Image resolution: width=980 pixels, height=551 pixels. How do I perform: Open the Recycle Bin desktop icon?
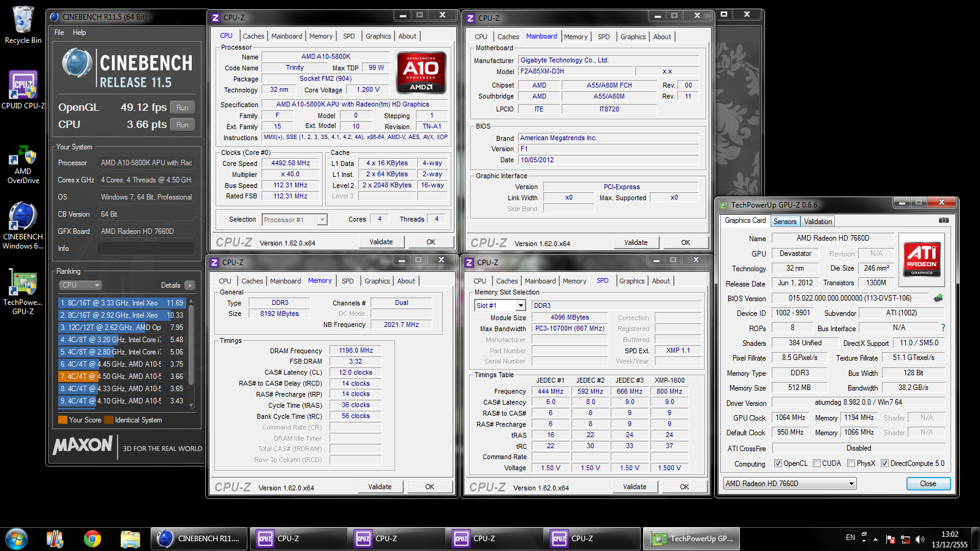pyautogui.click(x=23, y=25)
